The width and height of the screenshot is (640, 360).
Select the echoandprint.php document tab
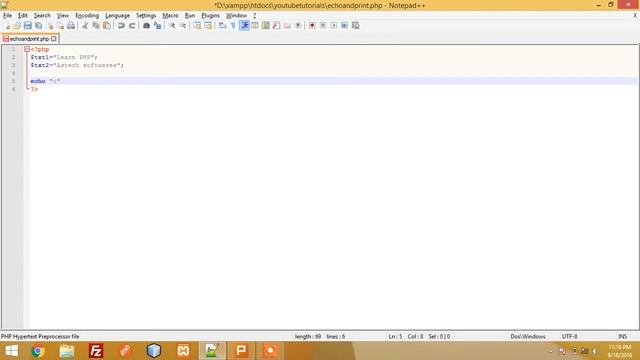[29, 39]
